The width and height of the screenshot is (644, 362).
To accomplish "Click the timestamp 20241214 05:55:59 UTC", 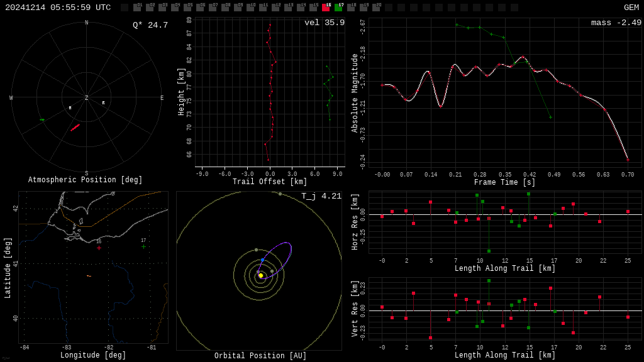I will click(x=58, y=8).
